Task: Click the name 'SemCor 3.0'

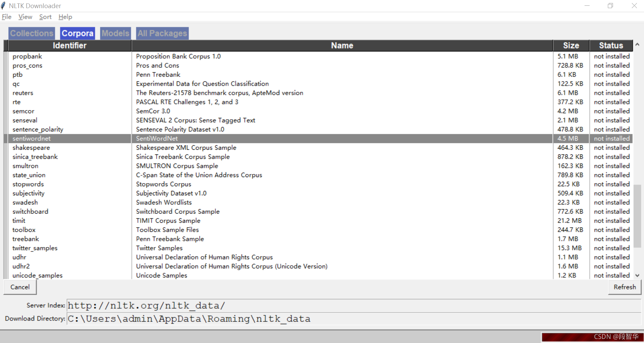Action: 153,111
